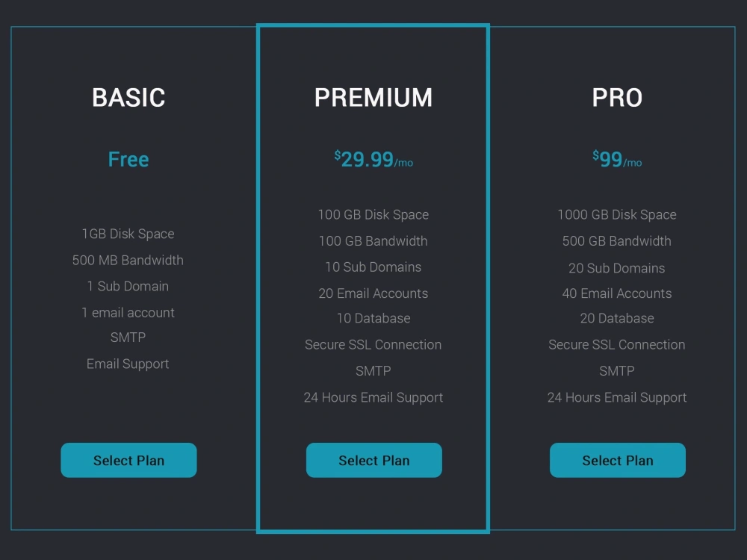Click 1GB Disk Space under Basic
This screenshot has height=560, width=747.
tap(128, 234)
